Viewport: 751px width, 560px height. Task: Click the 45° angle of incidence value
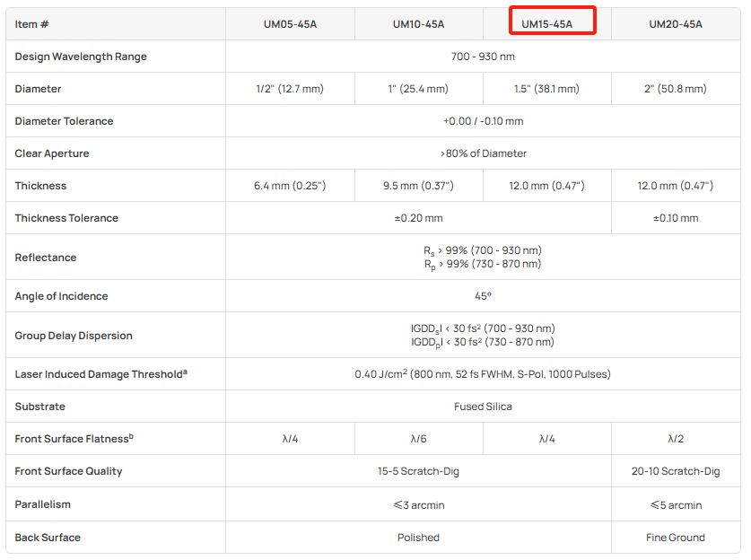[x=483, y=296]
